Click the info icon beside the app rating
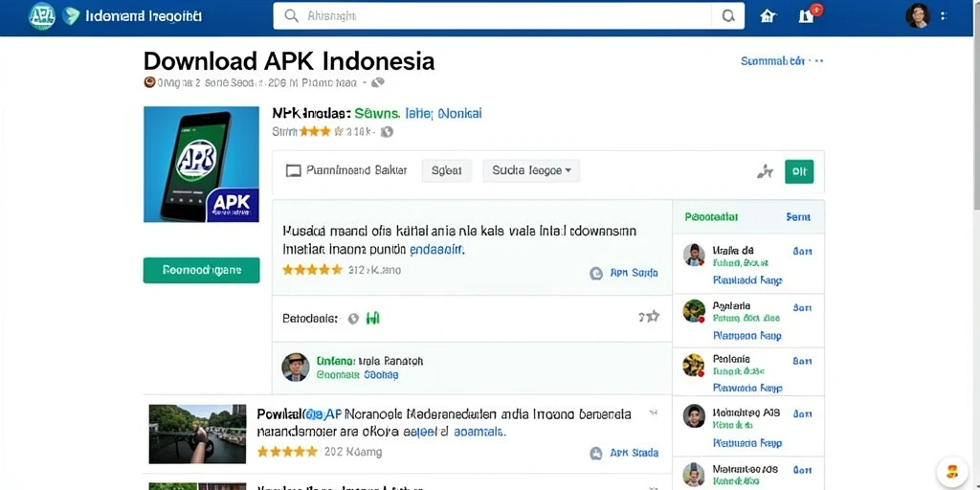Viewport: 980px width, 490px height. pos(387,132)
